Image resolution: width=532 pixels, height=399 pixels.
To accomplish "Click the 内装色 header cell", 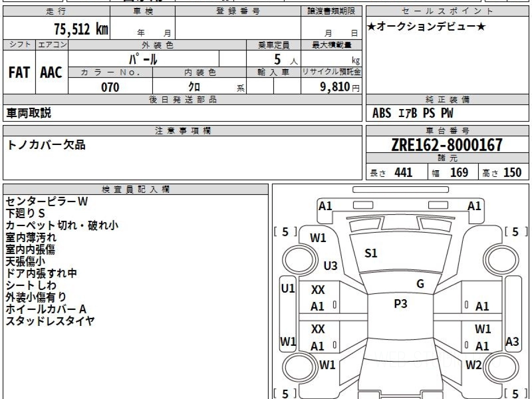I will (x=199, y=72).
